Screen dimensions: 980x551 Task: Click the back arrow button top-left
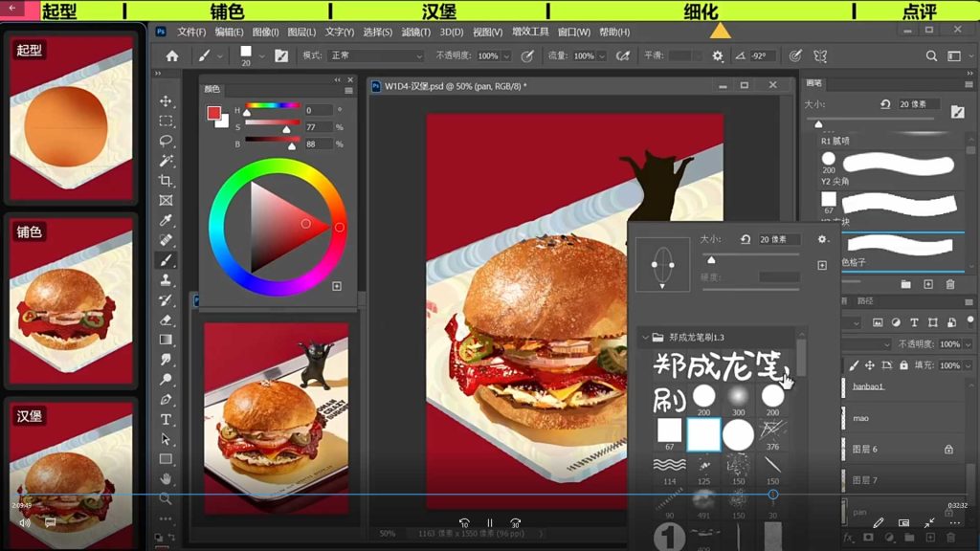[11, 8]
